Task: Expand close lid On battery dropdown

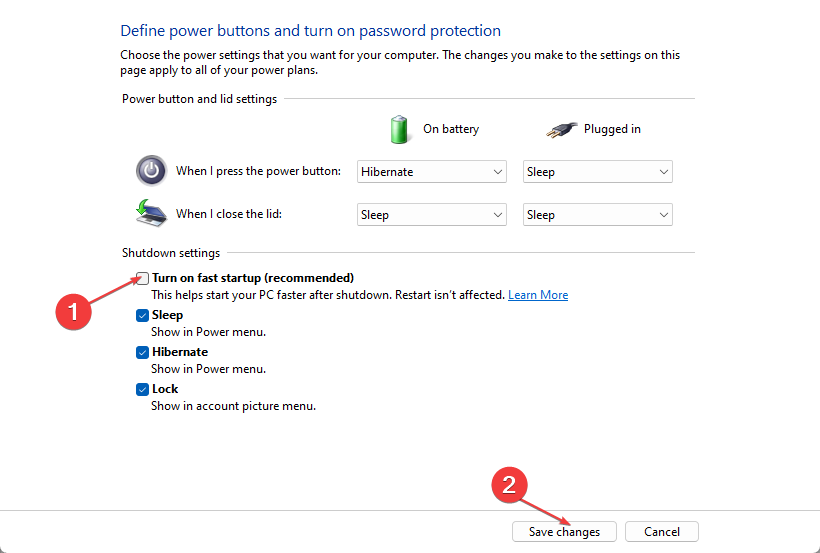Action: coord(431,215)
